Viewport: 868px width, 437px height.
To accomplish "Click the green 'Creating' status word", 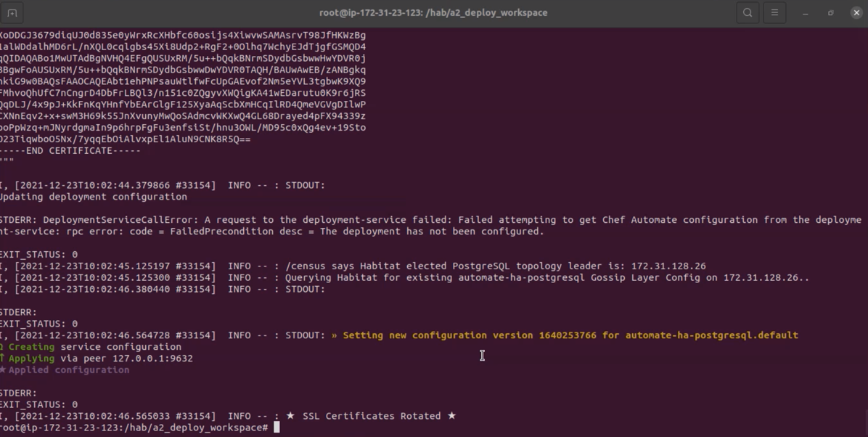I will tap(31, 347).
